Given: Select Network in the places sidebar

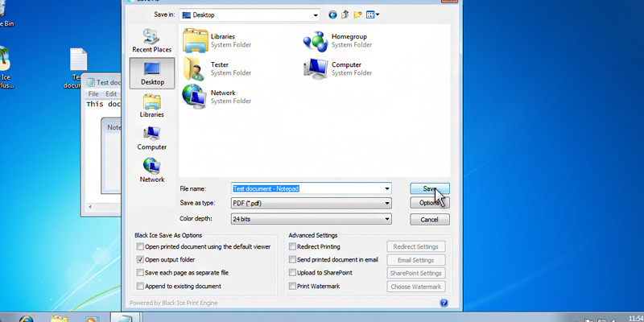Looking at the screenshot, I should pyautogui.click(x=151, y=170).
